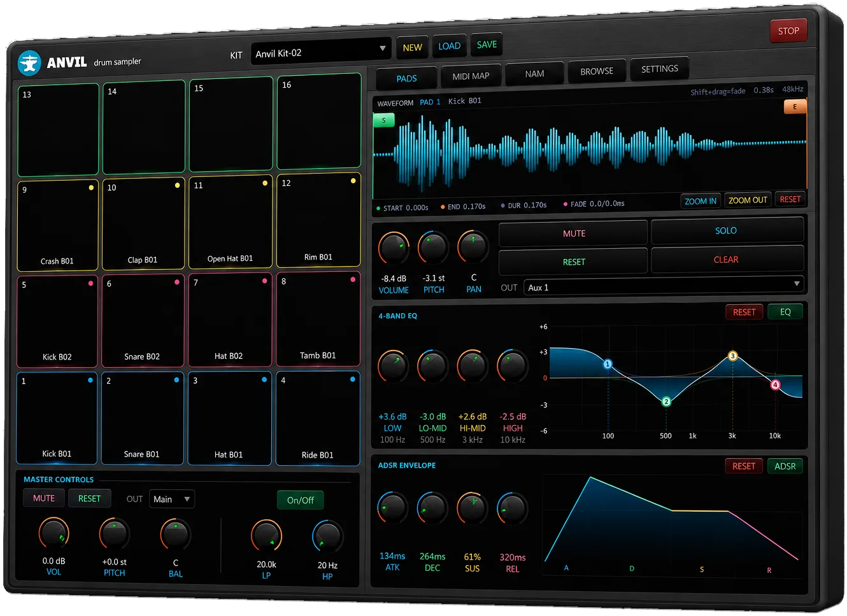The width and height of the screenshot is (847, 616).
Task: Trigger pad 7 Hat B02
Action: [x=231, y=319]
